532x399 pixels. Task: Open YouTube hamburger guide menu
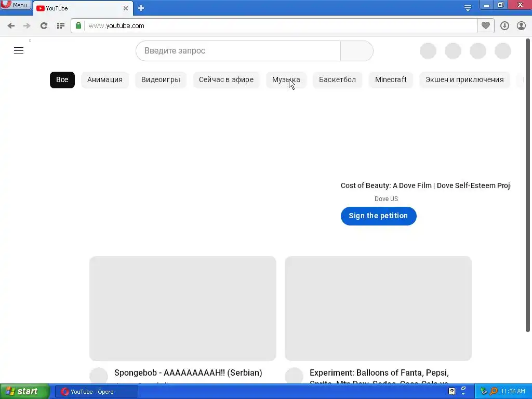click(x=19, y=51)
